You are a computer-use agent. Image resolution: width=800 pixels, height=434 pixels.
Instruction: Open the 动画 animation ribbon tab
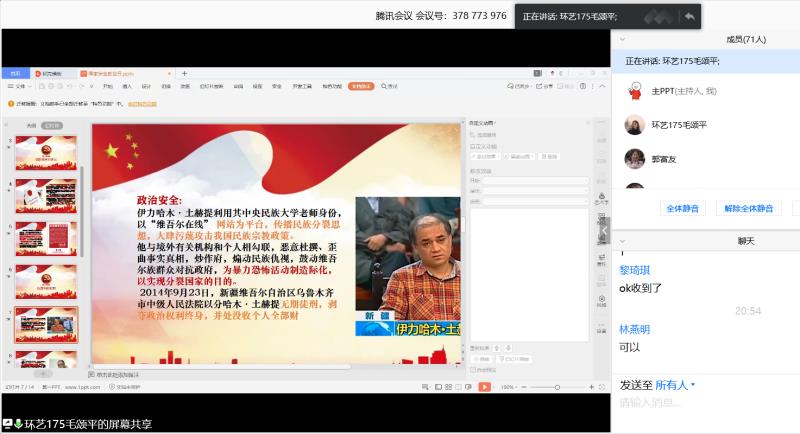click(185, 87)
